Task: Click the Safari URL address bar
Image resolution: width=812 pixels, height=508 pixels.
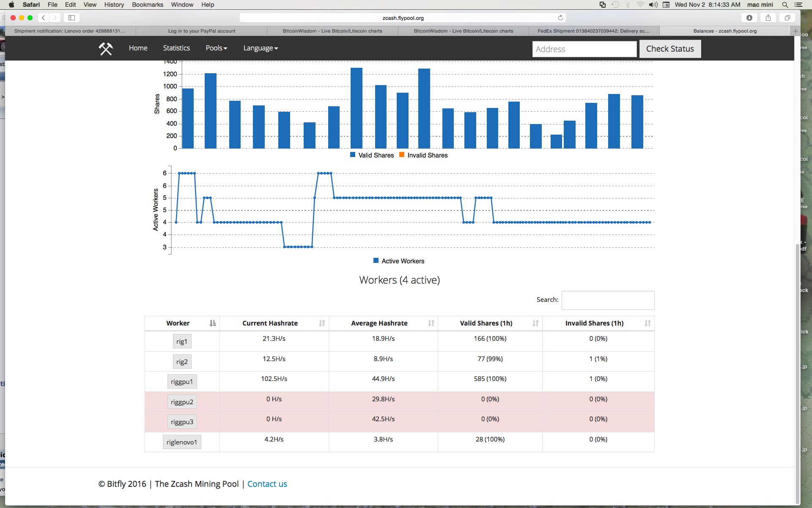Action: pyautogui.click(x=403, y=18)
